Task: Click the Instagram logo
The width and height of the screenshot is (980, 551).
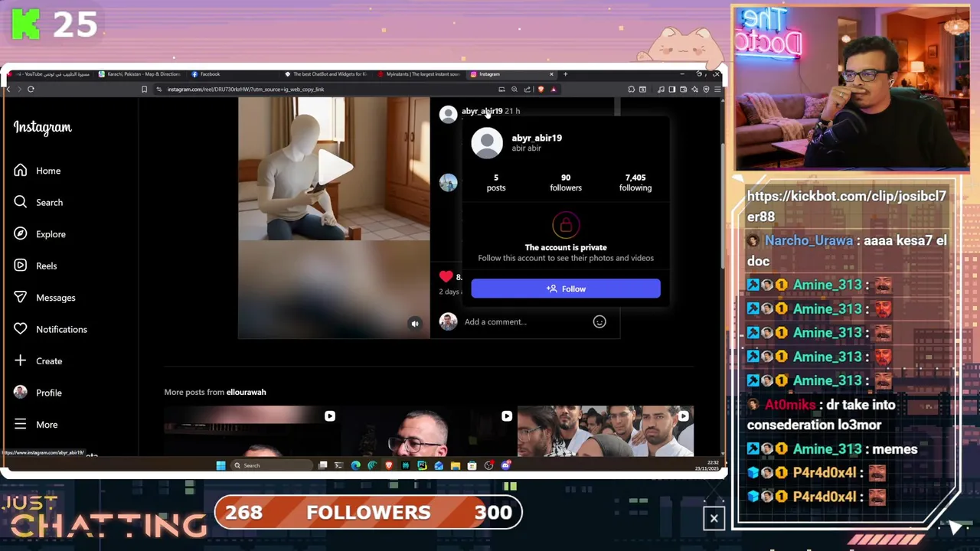Action: tap(42, 128)
